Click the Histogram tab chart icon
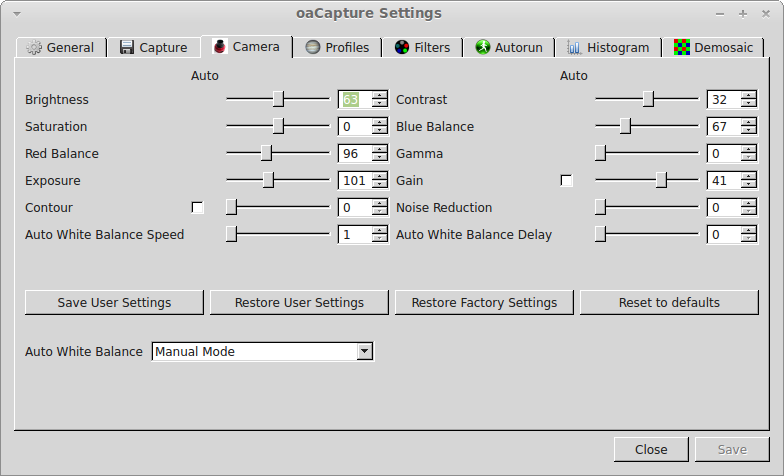 [574, 47]
